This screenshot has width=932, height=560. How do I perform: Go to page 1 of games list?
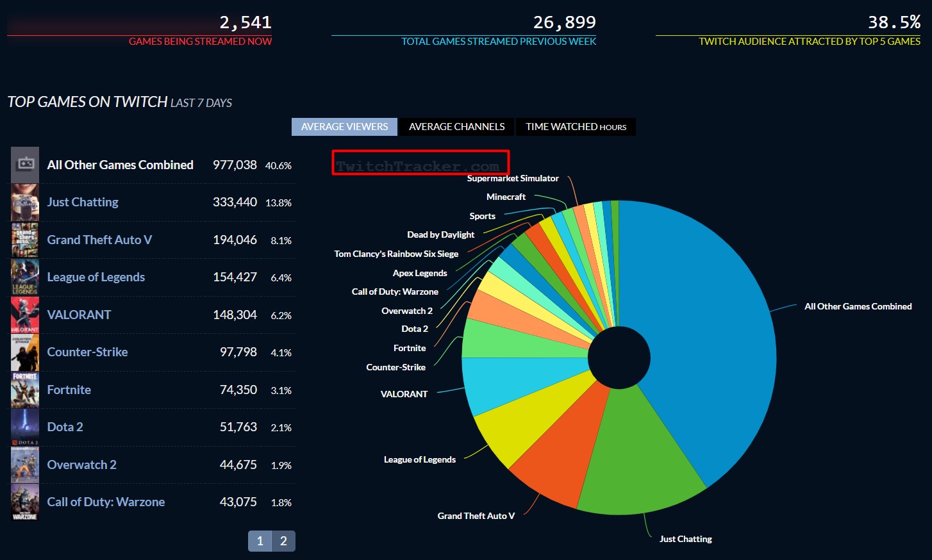260,541
